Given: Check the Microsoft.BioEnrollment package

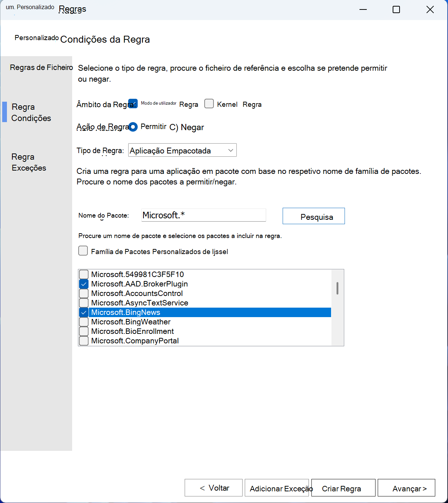Looking at the screenshot, I should (84, 331).
